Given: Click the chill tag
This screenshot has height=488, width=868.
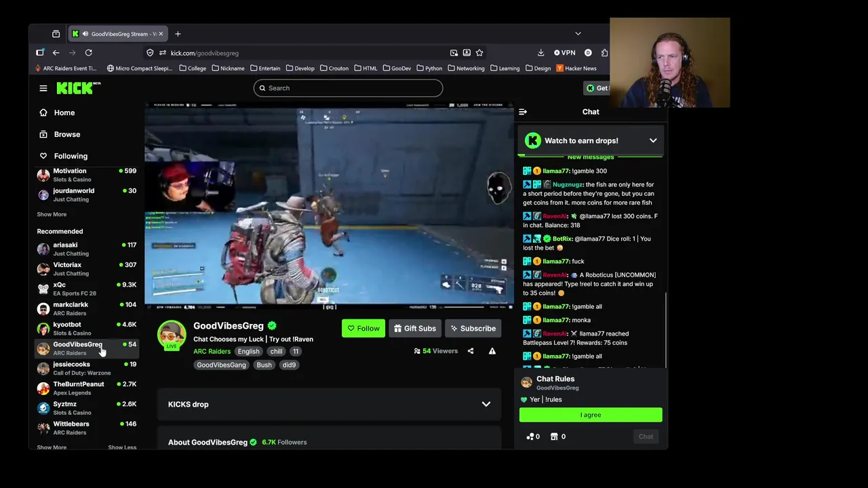Looking at the screenshot, I should (x=276, y=351).
